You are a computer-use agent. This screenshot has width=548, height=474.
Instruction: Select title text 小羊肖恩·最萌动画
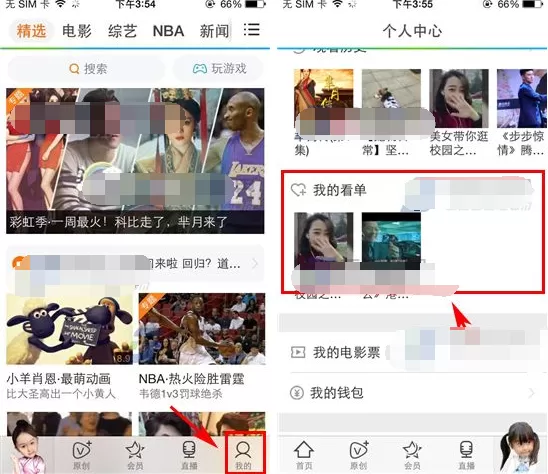click(x=58, y=379)
